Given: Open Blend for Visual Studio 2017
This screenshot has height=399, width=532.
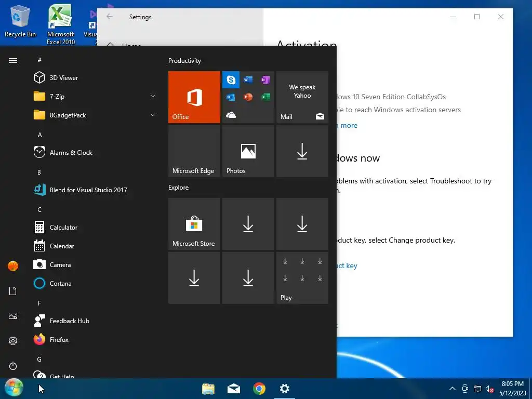Looking at the screenshot, I should coord(95,190).
